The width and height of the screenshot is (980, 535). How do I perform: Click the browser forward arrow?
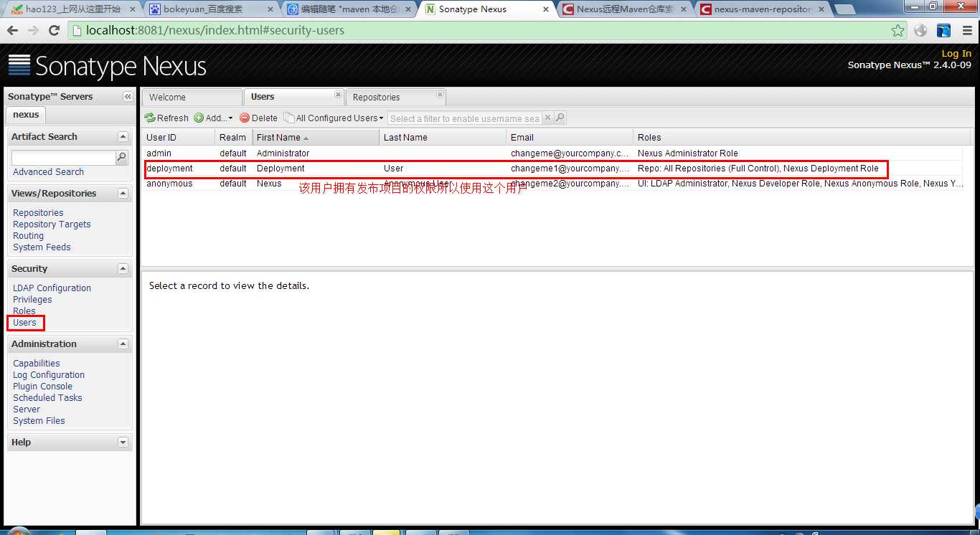coord(33,30)
